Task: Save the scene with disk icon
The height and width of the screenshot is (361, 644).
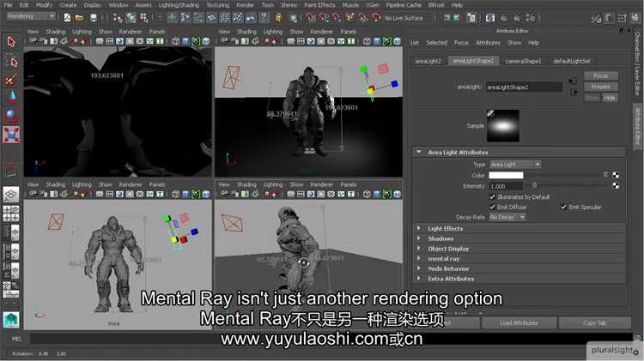Action: point(94,18)
